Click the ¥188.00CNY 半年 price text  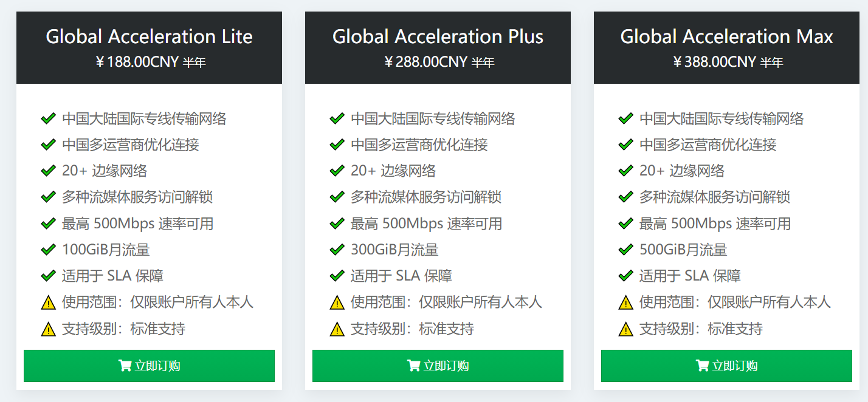[150, 62]
